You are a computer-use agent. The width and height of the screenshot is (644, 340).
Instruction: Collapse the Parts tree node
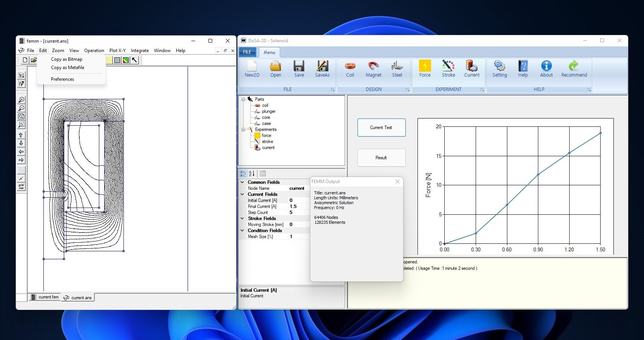243,99
